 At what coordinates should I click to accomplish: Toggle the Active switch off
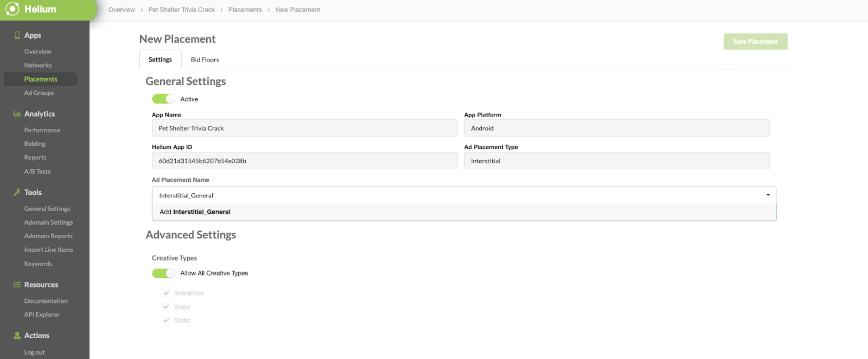tap(163, 99)
